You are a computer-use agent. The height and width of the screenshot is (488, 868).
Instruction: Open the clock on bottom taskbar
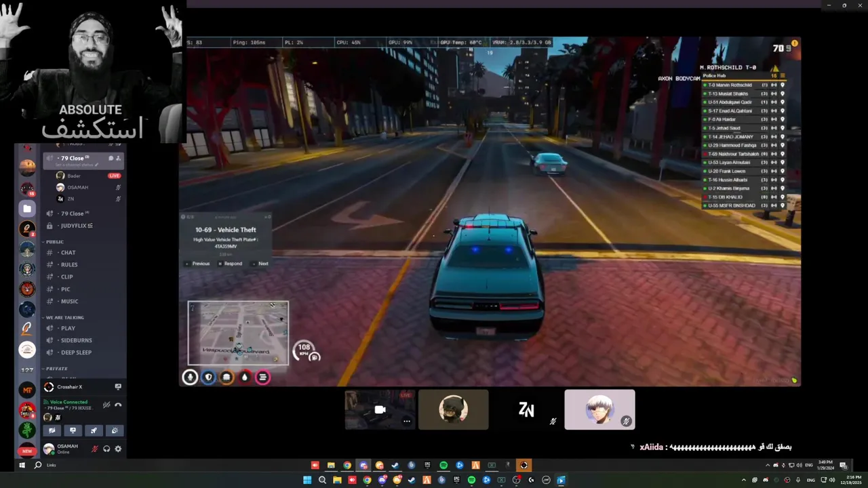pos(850,480)
